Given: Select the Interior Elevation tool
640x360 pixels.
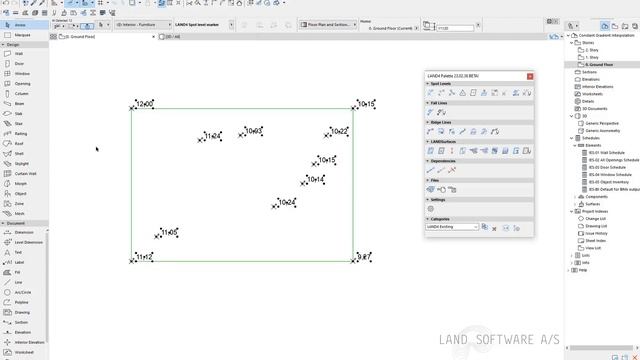Looking at the screenshot, I should coord(23,342).
